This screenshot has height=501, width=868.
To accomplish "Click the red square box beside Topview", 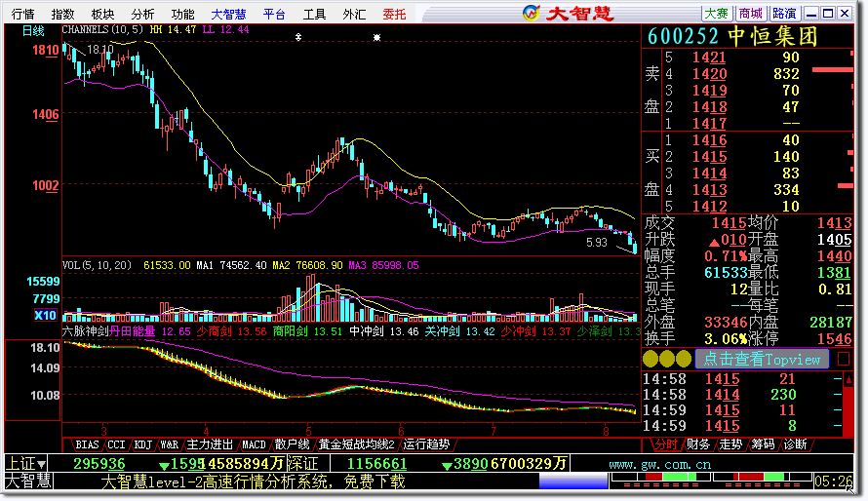I will click(844, 359).
